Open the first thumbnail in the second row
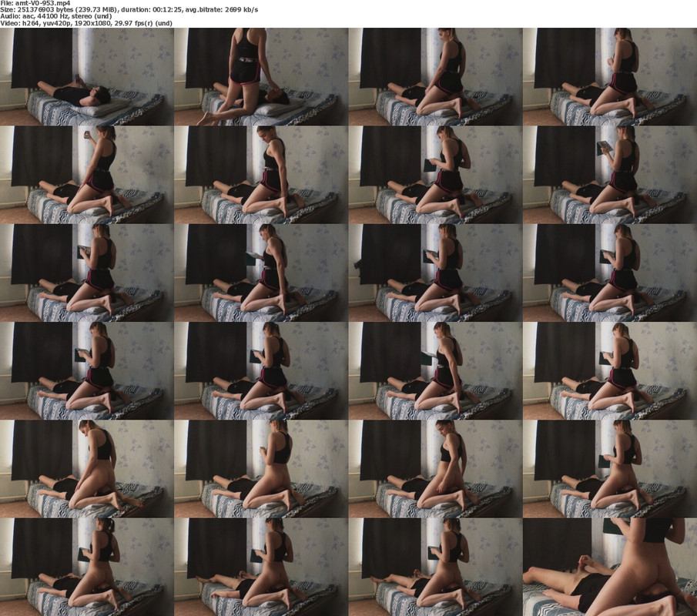 click(x=87, y=175)
